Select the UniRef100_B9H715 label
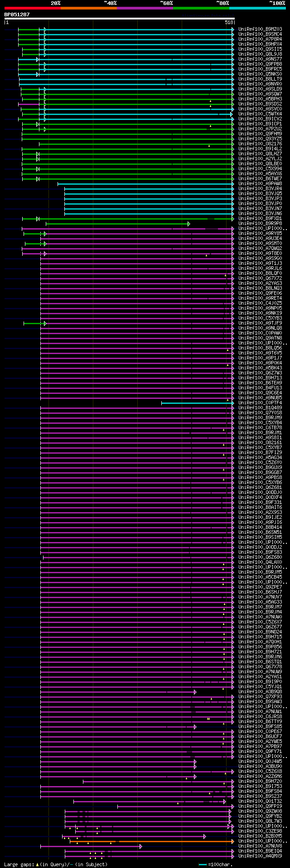The image size is (290, 868). (260, 637)
